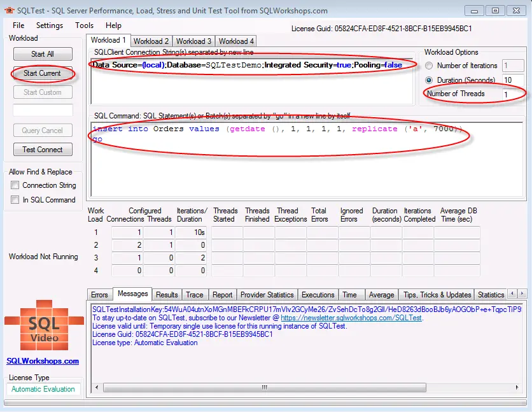Open the Tools menu
This screenshot has width=532, height=412.
click(x=84, y=25)
